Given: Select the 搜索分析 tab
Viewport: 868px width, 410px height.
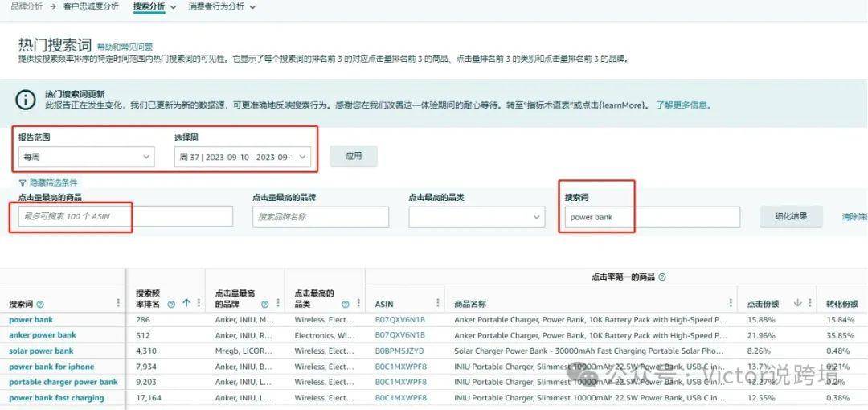Looking at the screenshot, I should click(x=149, y=6).
